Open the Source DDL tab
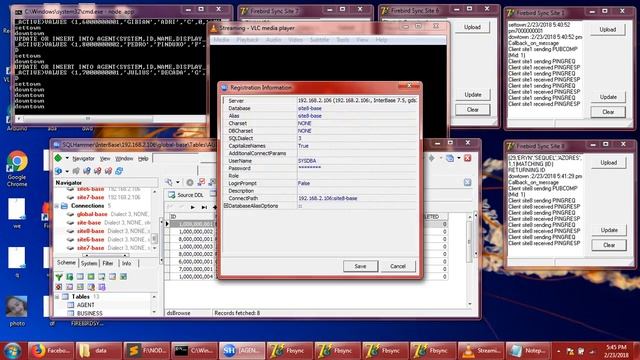The height and width of the screenshot is (360, 640). tap(186, 195)
